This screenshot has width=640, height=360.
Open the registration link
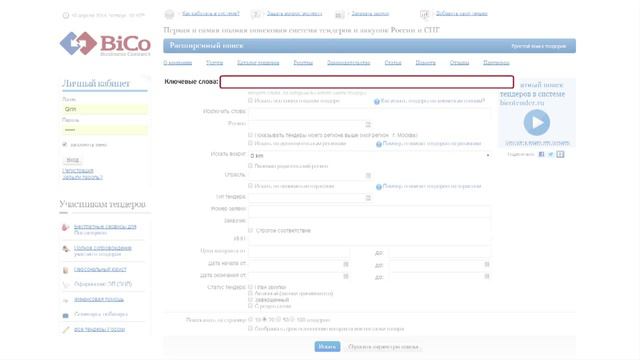click(x=78, y=171)
